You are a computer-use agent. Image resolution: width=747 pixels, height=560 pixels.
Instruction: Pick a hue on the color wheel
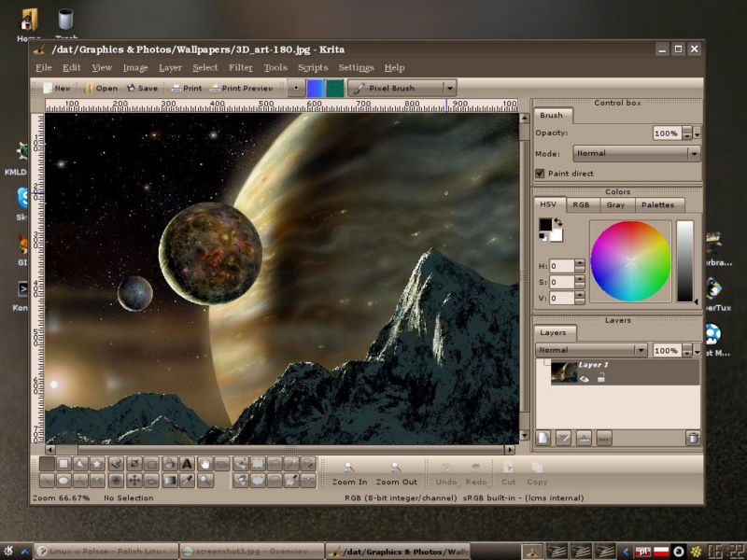[x=630, y=261]
